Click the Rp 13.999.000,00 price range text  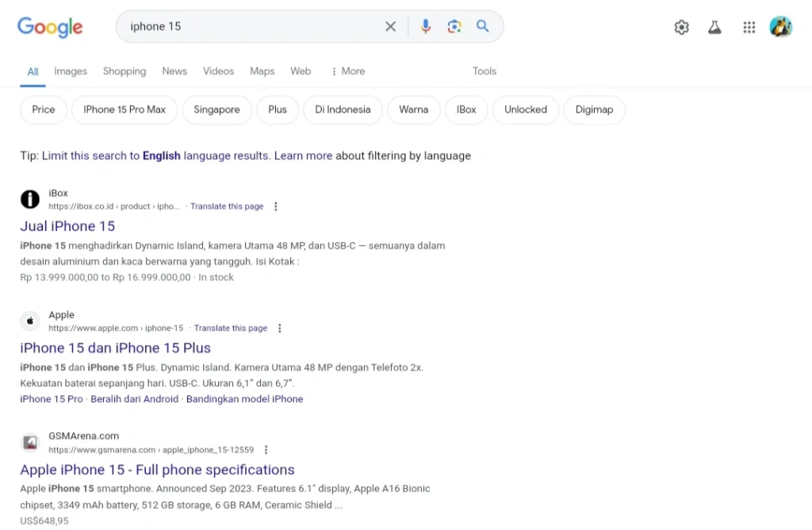click(105, 277)
